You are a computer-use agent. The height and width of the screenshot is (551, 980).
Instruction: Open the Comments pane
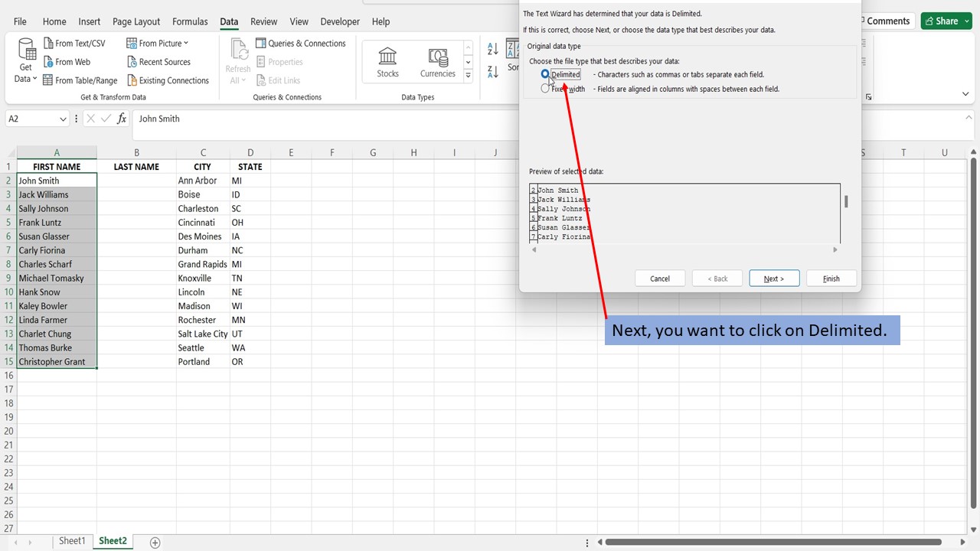(x=888, y=21)
